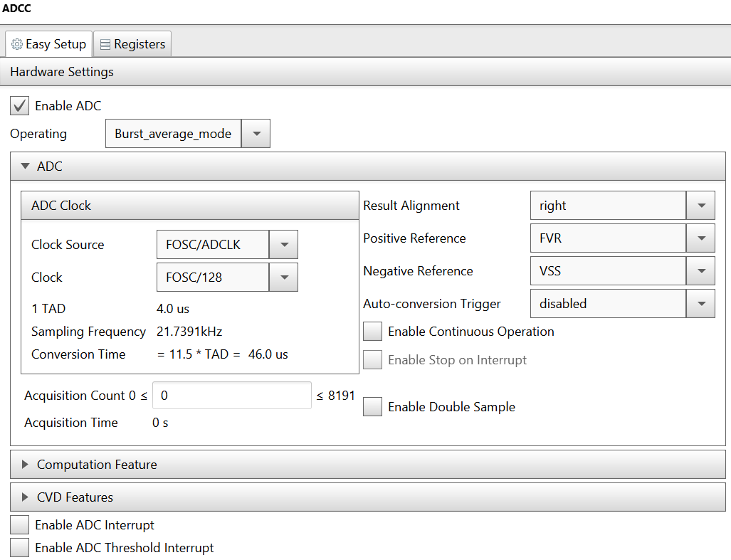Click the ADC Clock panel header
Image resolution: width=731 pixels, height=560 pixels.
coord(190,206)
